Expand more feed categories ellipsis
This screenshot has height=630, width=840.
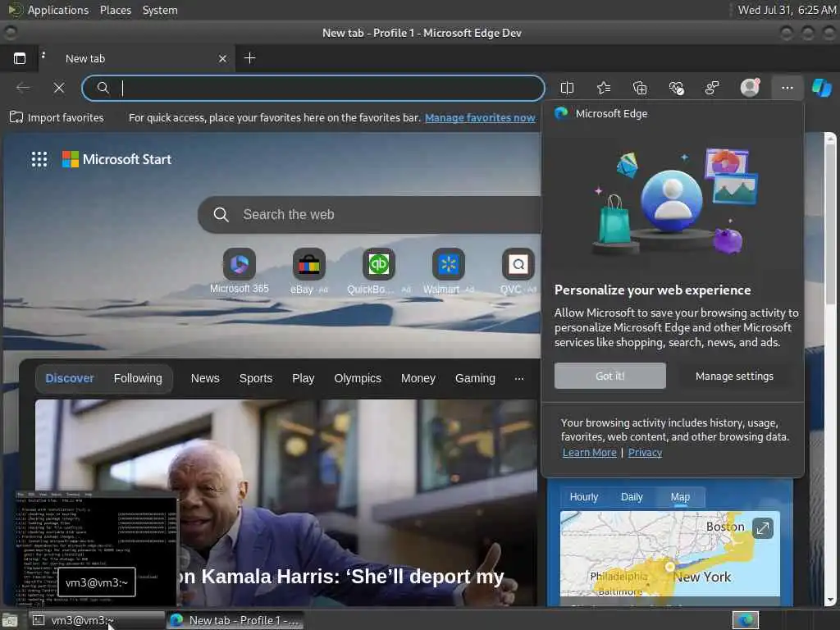(x=519, y=378)
